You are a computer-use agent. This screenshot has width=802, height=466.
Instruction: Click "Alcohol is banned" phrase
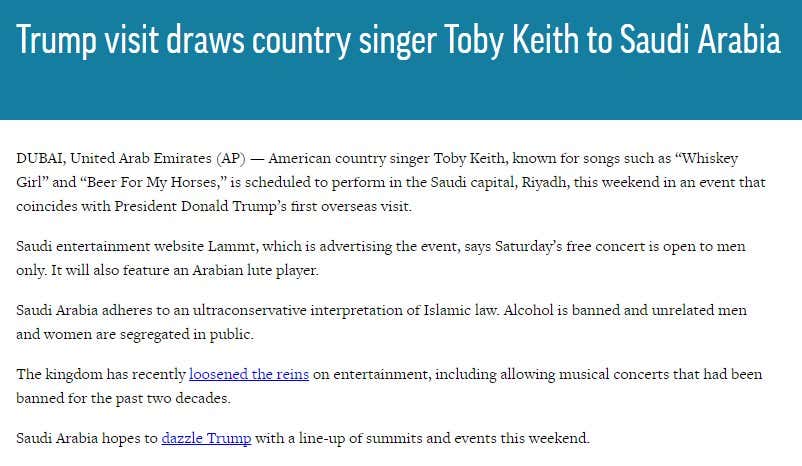(561, 310)
